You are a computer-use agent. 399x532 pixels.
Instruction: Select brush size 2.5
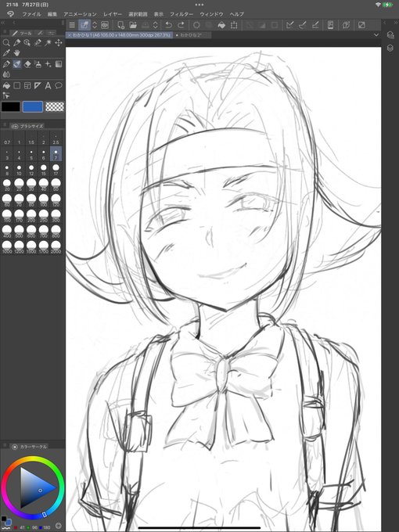pyautogui.click(x=56, y=138)
